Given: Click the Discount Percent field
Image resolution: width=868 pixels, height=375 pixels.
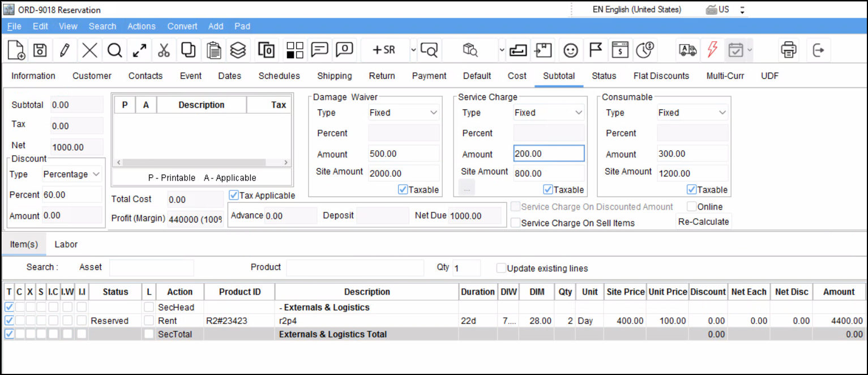Looking at the screenshot, I should click(72, 194).
